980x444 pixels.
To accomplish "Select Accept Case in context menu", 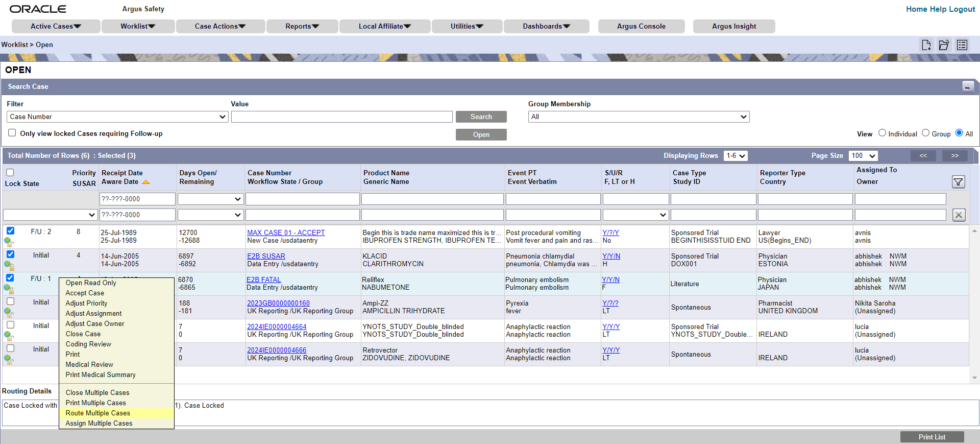I will click(116, 293).
